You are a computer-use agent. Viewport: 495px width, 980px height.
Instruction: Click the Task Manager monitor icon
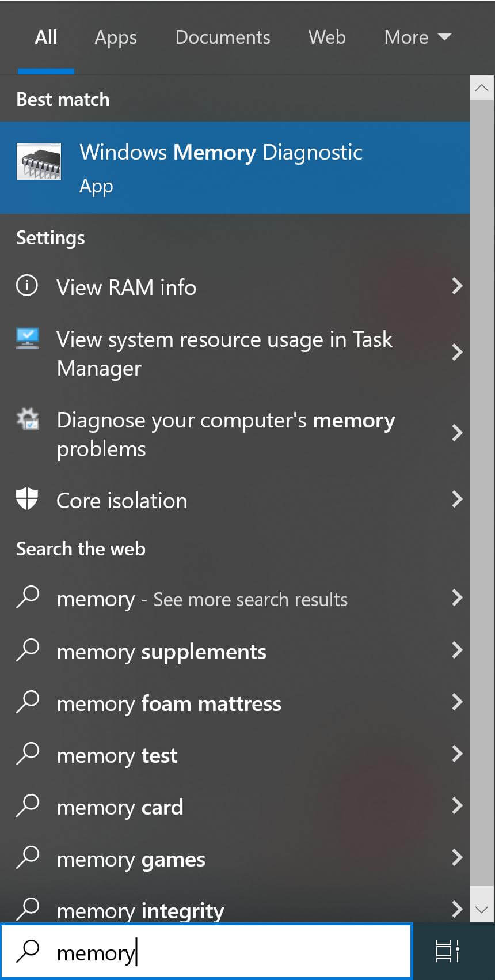coord(28,339)
